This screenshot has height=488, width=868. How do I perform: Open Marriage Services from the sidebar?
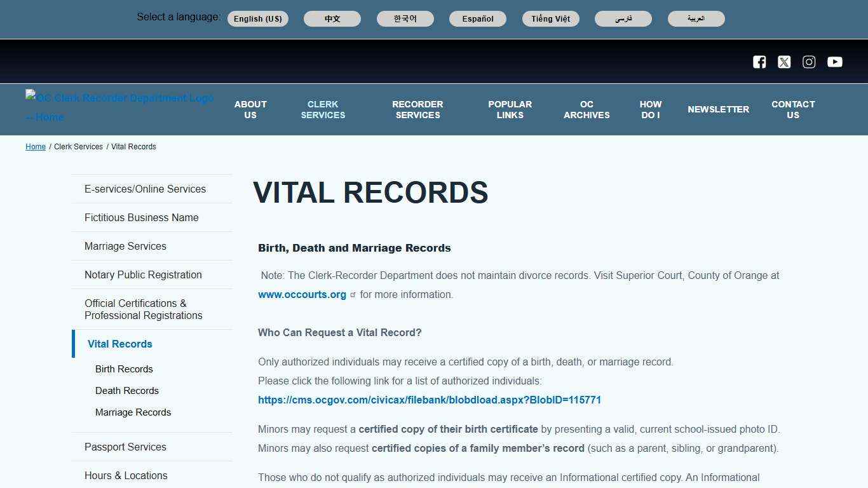click(x=125, y=246)
